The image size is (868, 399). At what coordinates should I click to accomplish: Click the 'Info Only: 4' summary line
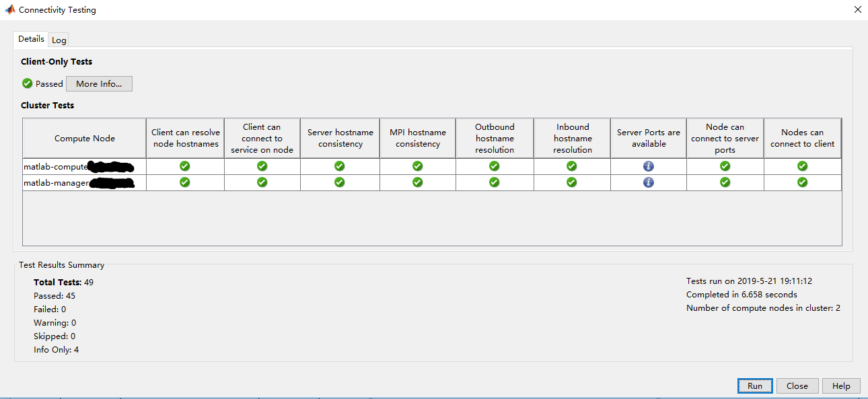[57, 350]
